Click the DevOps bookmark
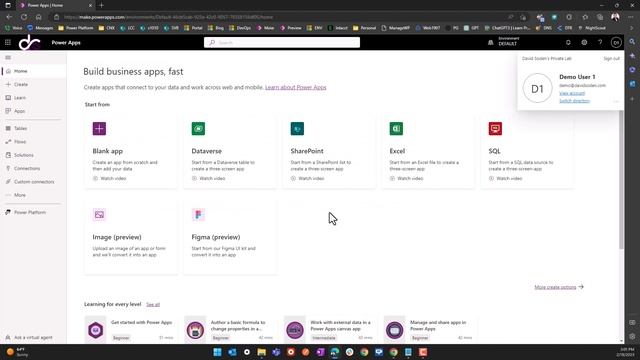Viewport: 640px width, 360px height. click(241, 28)
